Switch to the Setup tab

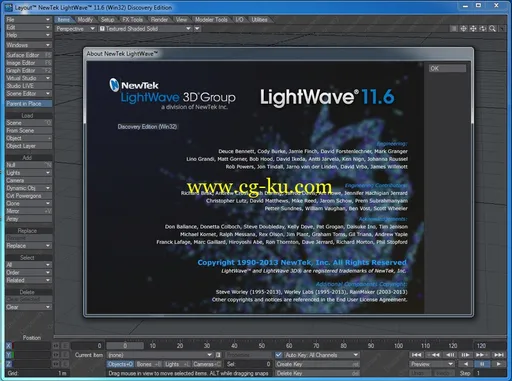pyautogui.click(x=107, y=20)
